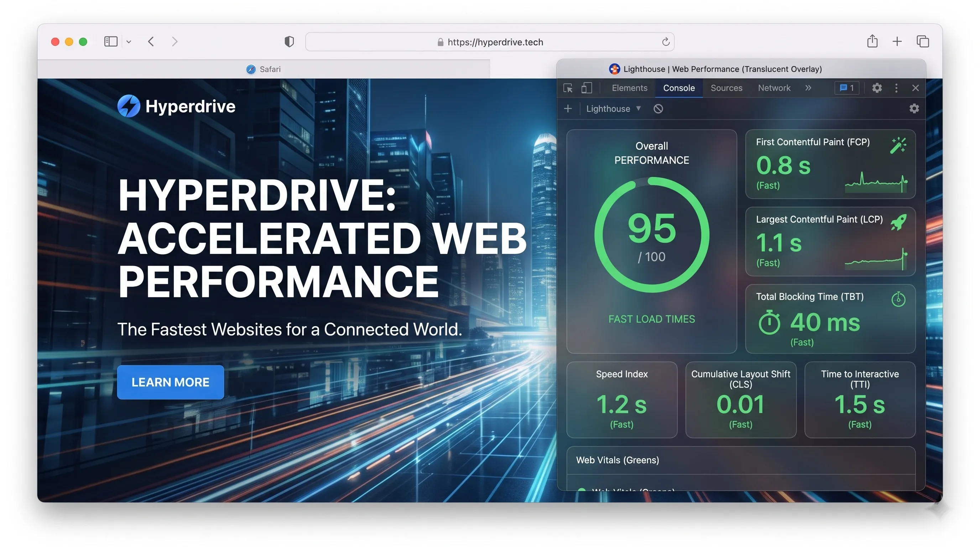980x547 pixels.
Task: Go forward with the right arrow
Action: tap(174, 41)
